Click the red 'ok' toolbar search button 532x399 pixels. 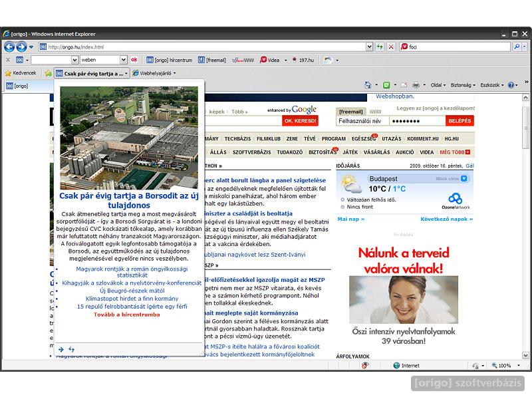pos(134,60)
